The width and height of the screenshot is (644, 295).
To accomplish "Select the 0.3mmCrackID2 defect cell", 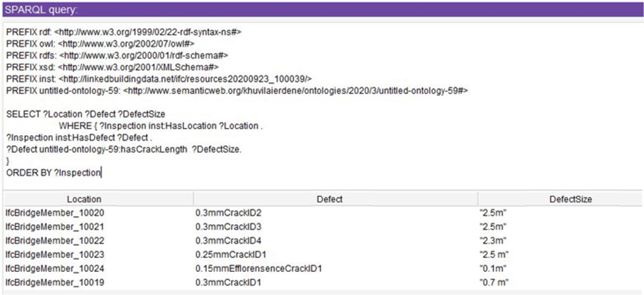I will click(x=228, y=213).
